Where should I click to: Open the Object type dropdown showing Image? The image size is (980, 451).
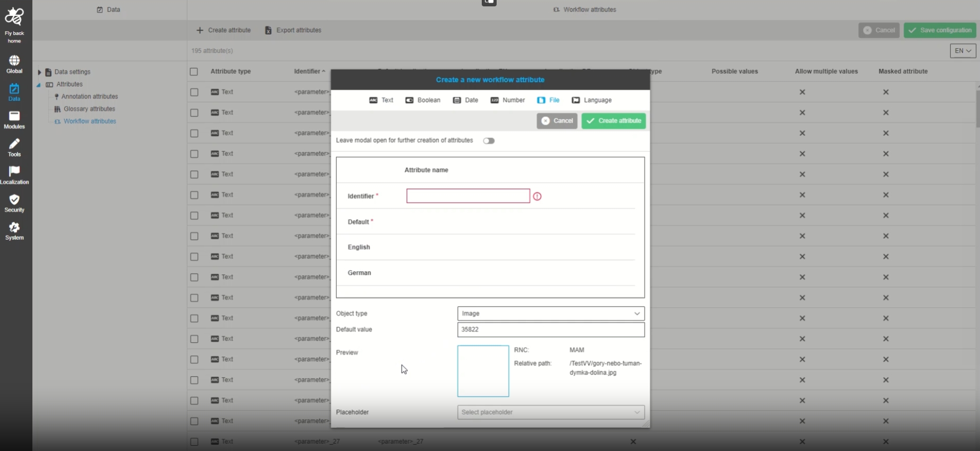coord(551,314)
